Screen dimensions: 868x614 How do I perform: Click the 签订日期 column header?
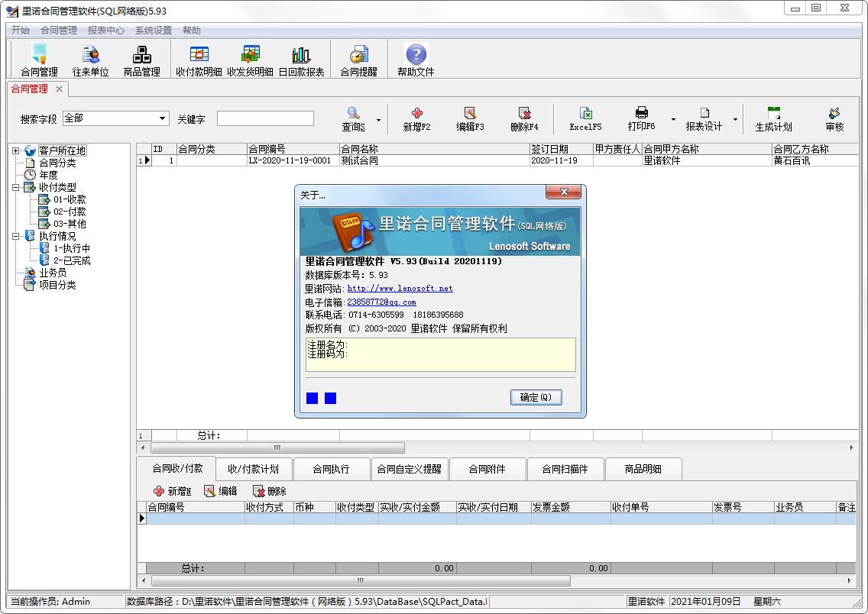[562, 149]
